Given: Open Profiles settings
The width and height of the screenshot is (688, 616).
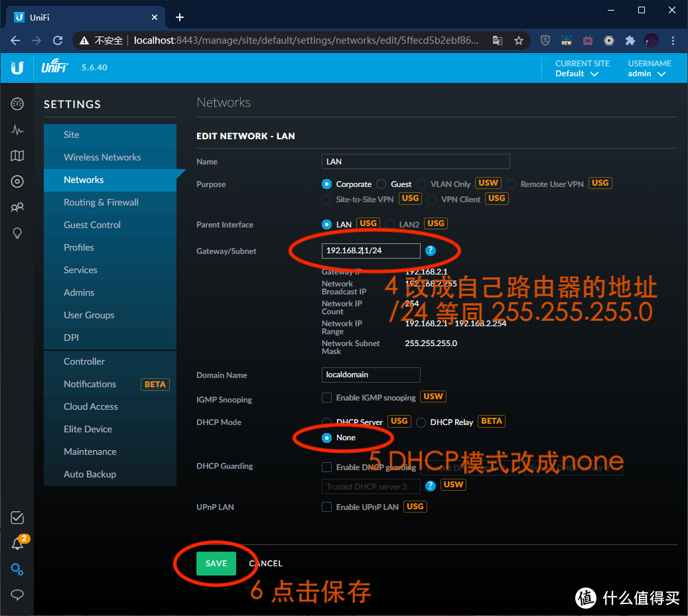Looking at the screenshot, I should 110,248.
